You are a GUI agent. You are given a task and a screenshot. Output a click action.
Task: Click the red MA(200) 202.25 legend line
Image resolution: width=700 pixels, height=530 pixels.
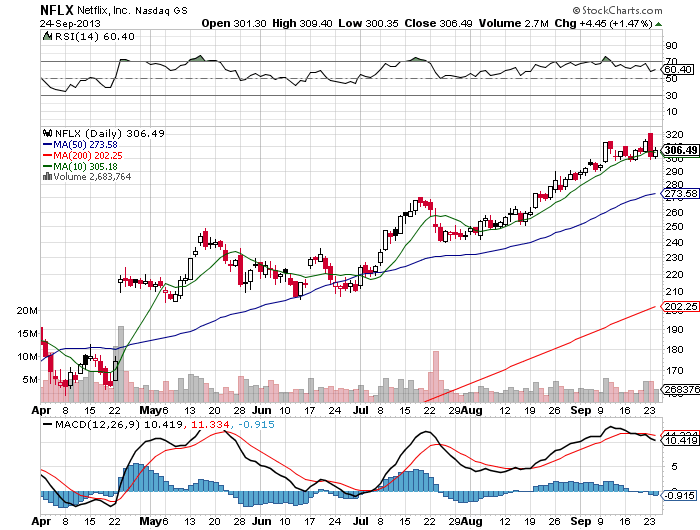point(83,155)
